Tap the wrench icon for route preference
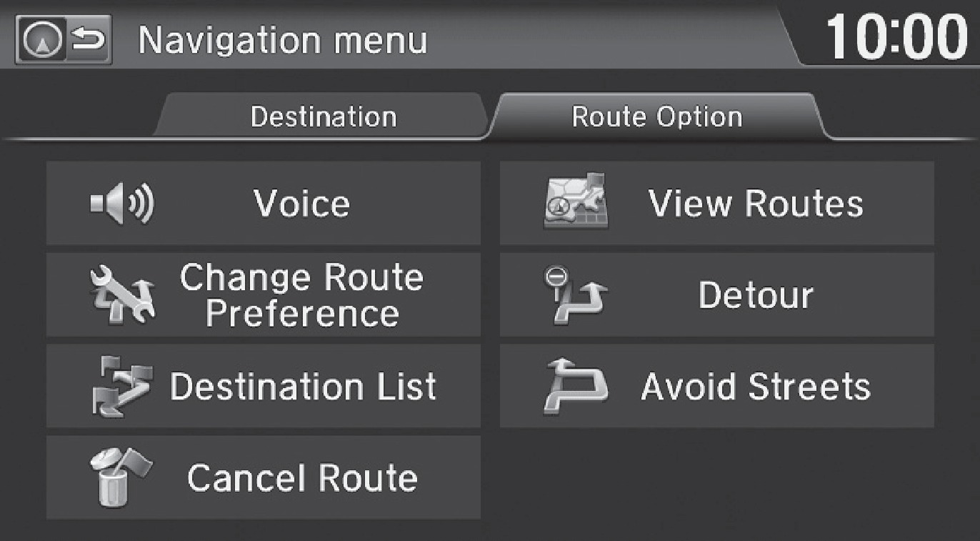Viewport: 980px width, 541px height. tap(121, 295)
